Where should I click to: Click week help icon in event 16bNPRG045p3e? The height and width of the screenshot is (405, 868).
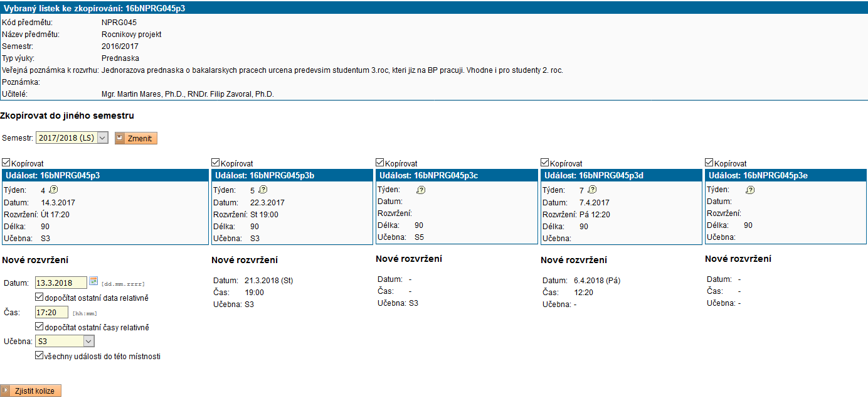click(x=750, y=190)
